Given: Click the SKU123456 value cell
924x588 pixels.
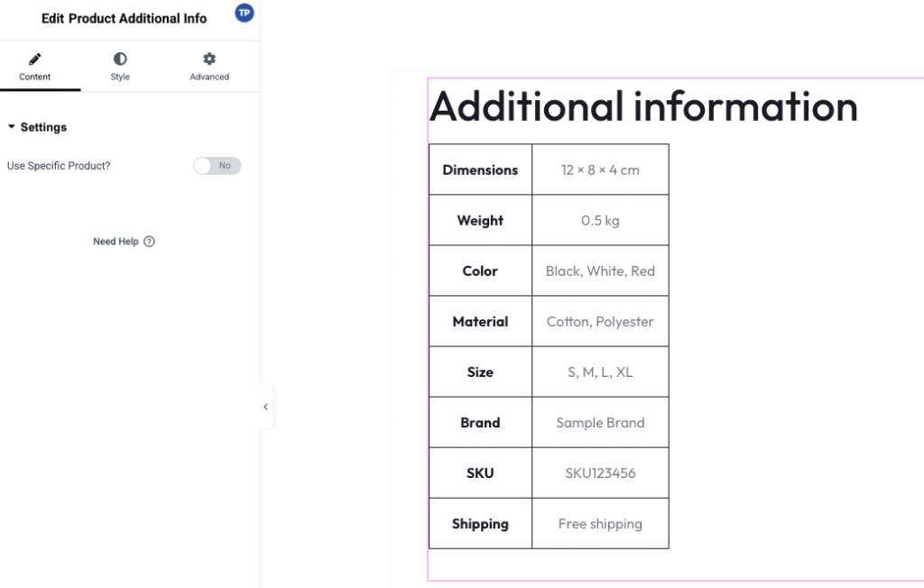Looking at the screenshot, I should [600, 473].
